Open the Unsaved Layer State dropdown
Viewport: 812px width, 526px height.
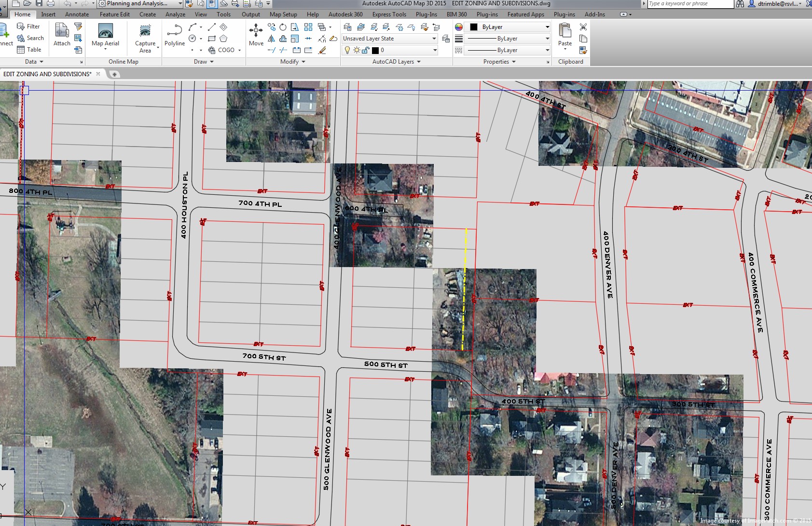coord(433,38)
